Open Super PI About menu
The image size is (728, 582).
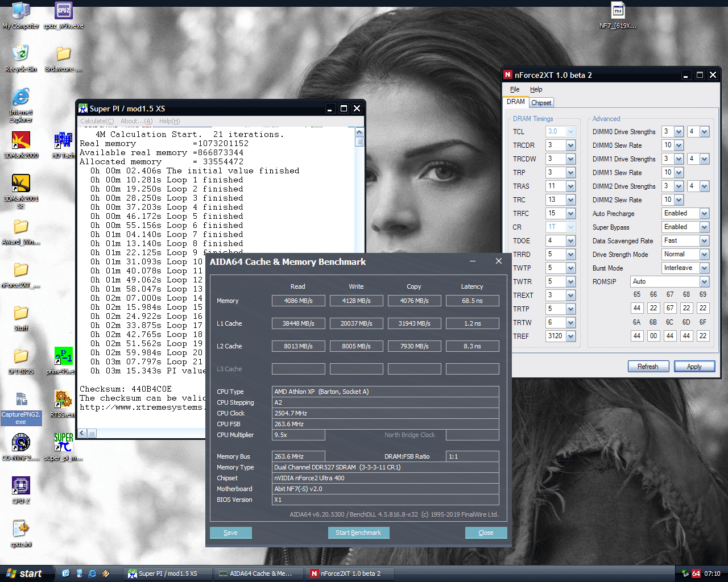click(136, 121)
